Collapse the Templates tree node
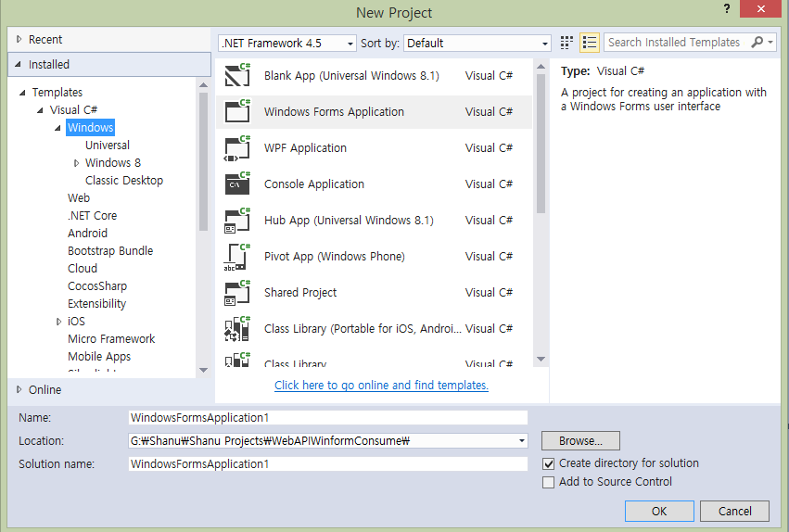Image resolution: width=789 pixels, height=532 pixels. click(x=22, y=93)
